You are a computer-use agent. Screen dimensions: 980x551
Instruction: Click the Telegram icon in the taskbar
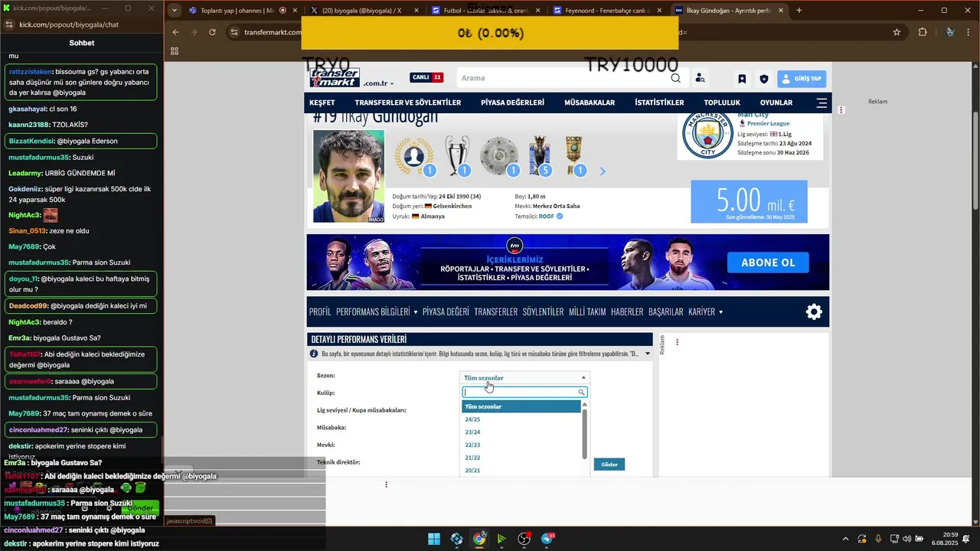click(547, 539)
